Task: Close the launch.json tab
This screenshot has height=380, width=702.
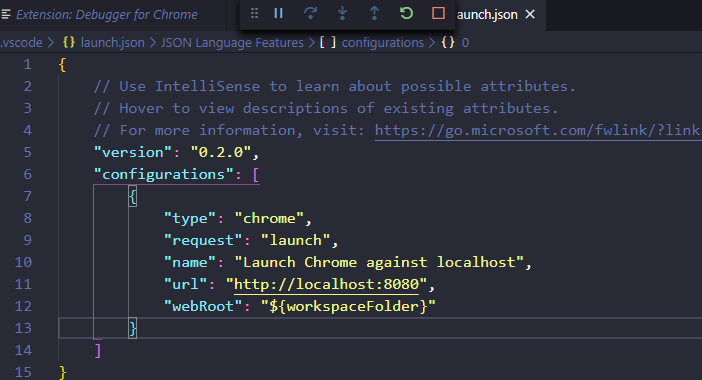Action: pos(530,14)
